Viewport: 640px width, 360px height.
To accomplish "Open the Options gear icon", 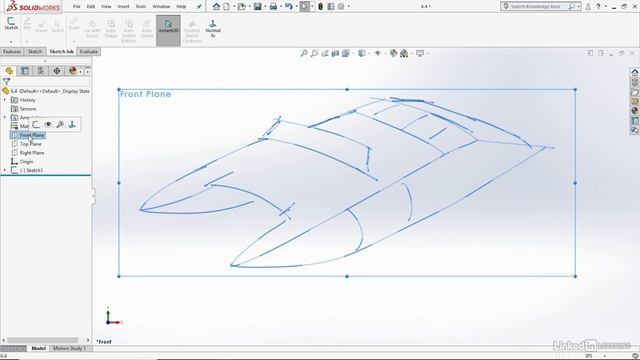I will pos(341,7).
